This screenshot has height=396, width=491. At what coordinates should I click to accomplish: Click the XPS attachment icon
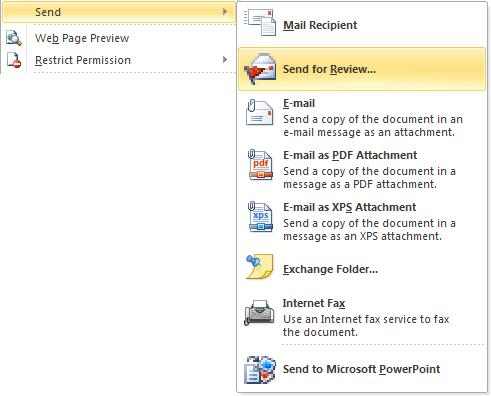(x=260, y=217)
